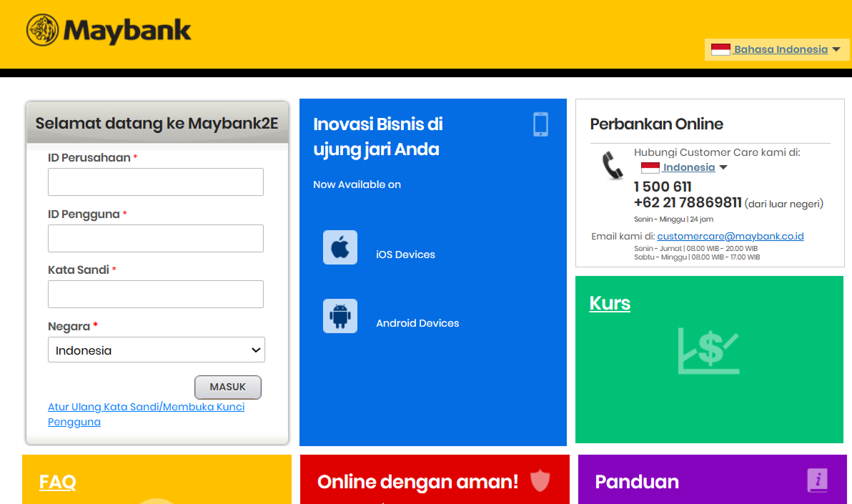
Task: Click the telephone handset icon
Action: [613, 164]
